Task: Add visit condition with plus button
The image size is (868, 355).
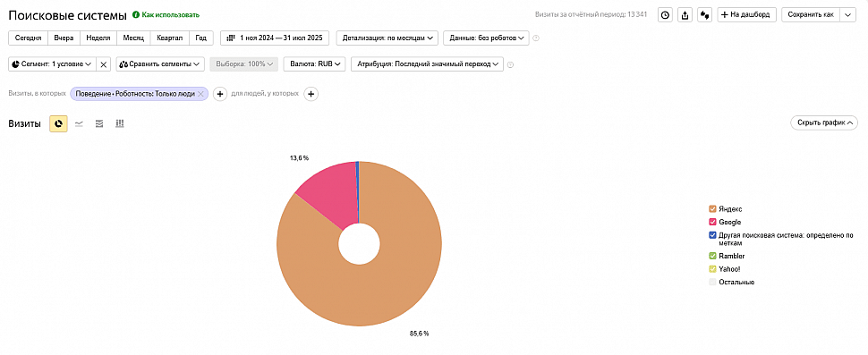Action: (220, 94)
